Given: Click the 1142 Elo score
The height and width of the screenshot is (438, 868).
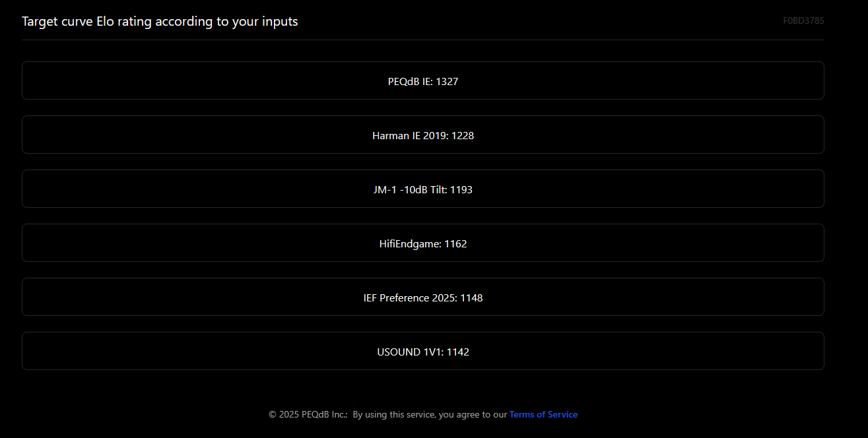Looking at the screenshot, I should pos(458,352).
